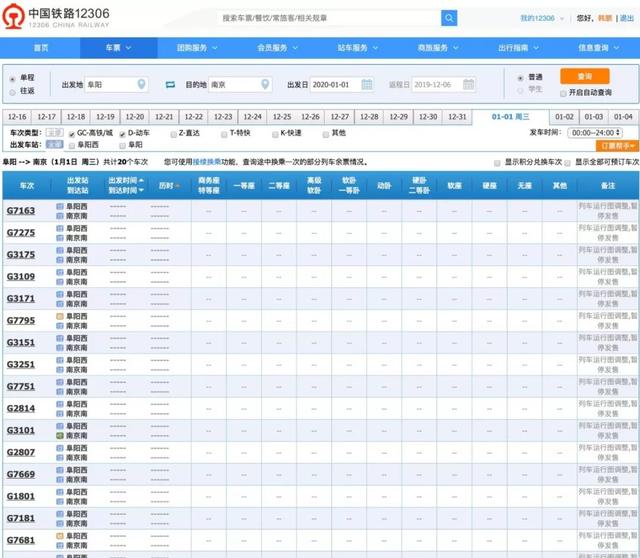The image size is (640, 558).
Task: Check 显示积分兑换车次 checkbox
Action: (x=497, y=163)
